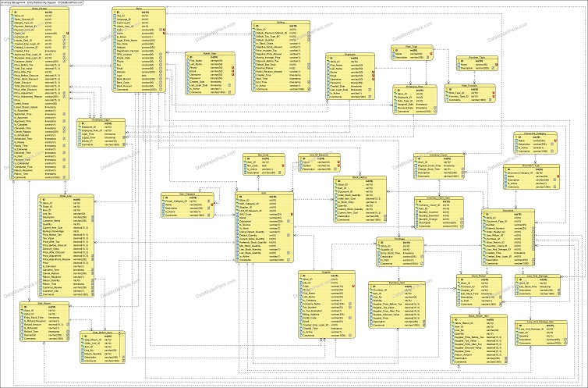Screen dimensions: 588x388
Task: Select Entry_Stock_Time row in Purchase table
Action: [400, 253]
